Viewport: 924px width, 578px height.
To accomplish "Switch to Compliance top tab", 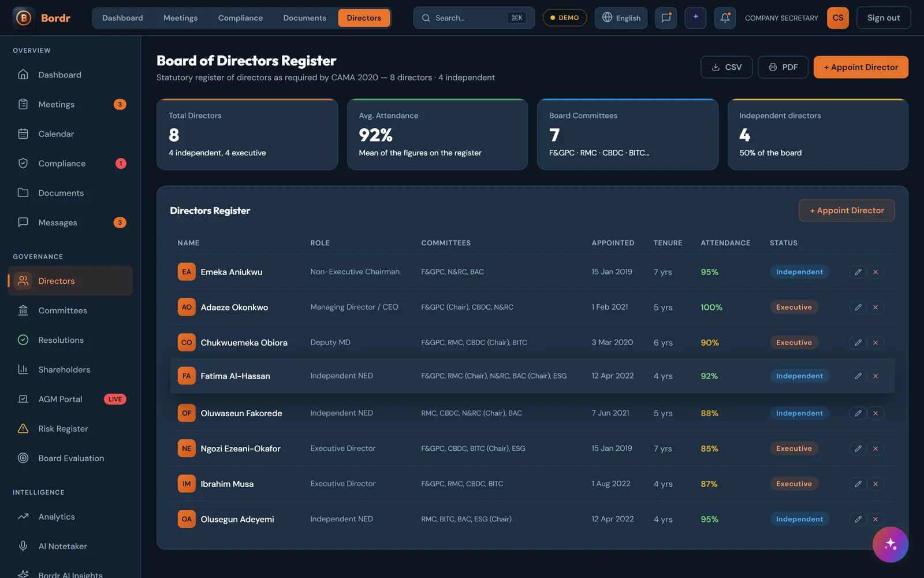I will pyautogui.click(x=240, y=18).
